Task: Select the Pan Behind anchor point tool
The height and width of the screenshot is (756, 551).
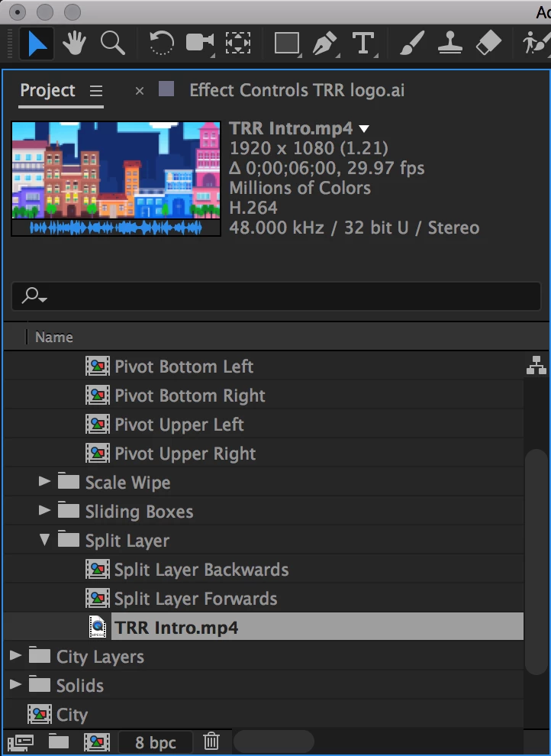Action: (238, 44)
